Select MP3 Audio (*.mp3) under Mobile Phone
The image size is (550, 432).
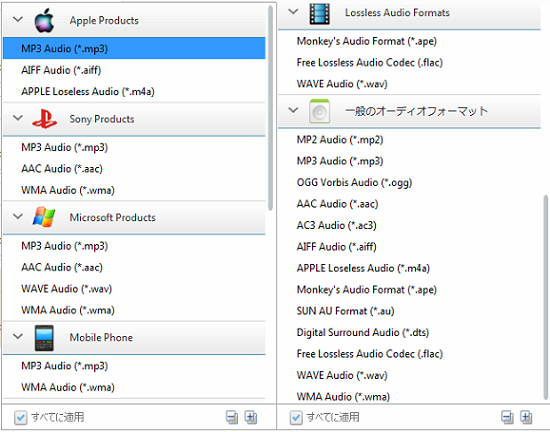(134, 366)
